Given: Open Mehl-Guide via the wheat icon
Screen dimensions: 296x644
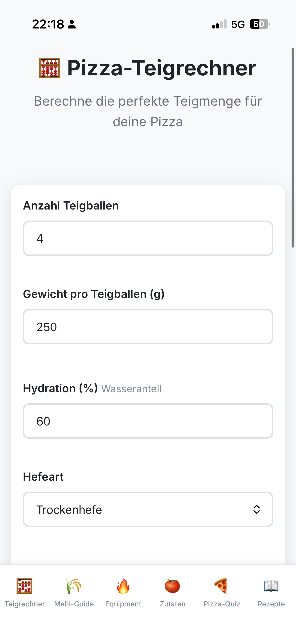Looking at the screenshot, I should point(74,586).
